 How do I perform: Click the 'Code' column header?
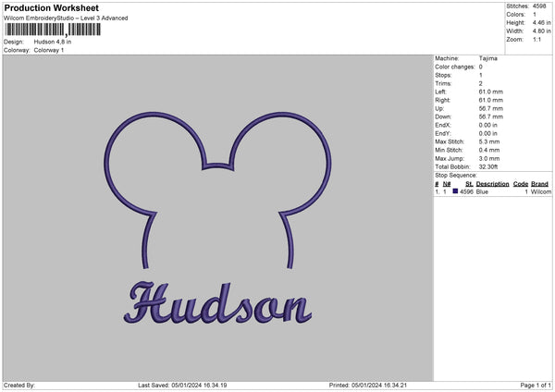520,184
